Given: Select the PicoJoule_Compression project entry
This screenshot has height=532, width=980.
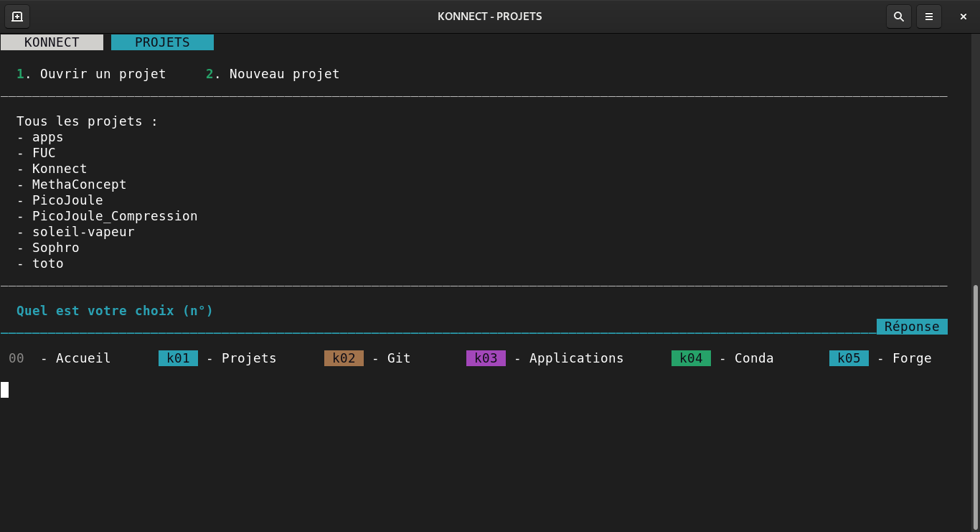Looking at the screenshot, I should 115,216.
